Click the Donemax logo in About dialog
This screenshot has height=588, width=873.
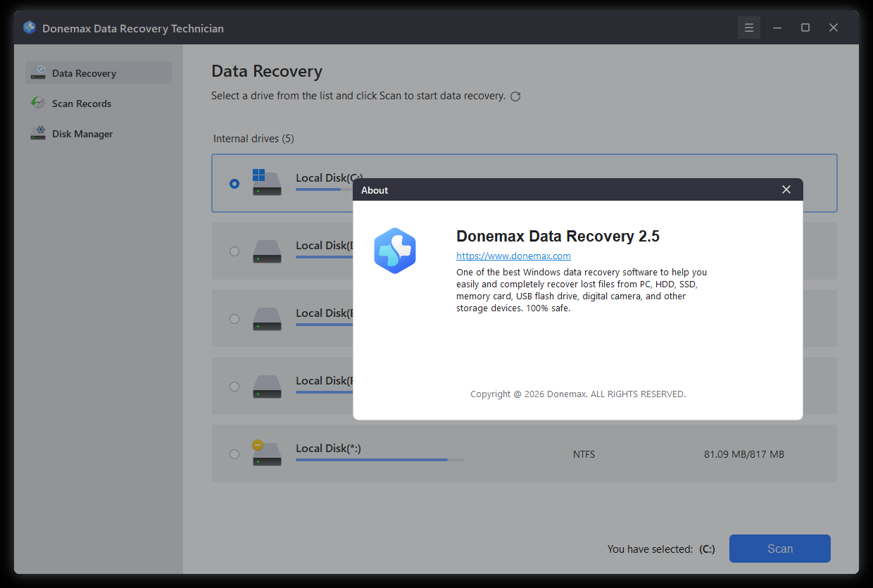(x=395, y=251)
